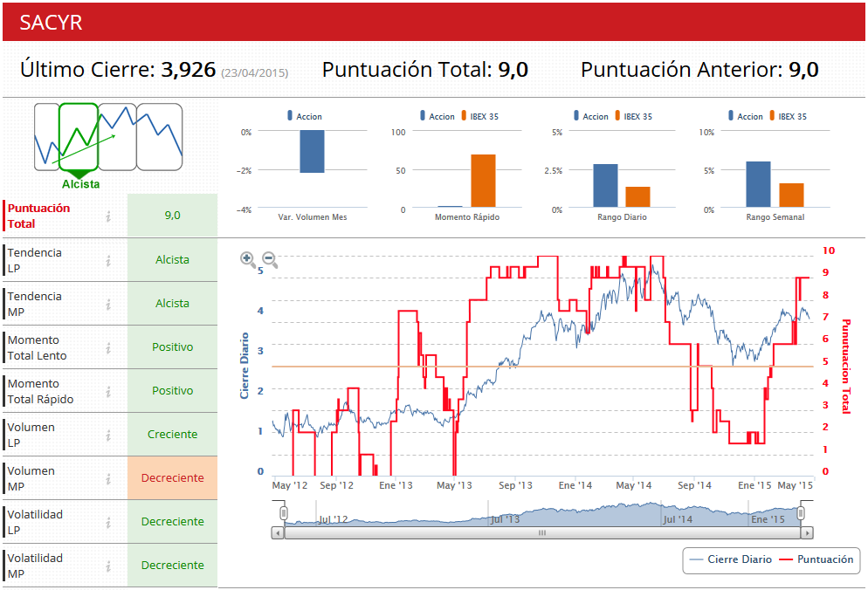Viewport: 868px width, 590px height.
Task: Click the Cierre Diario vertical axis title
Action: (x=245, y=366)
